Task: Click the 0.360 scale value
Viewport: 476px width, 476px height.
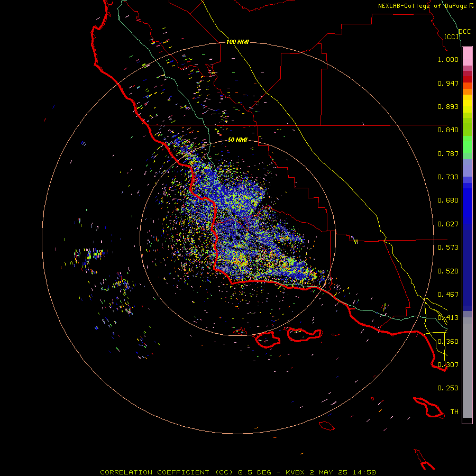Action: pyautogui.click(x=448, y=342)
